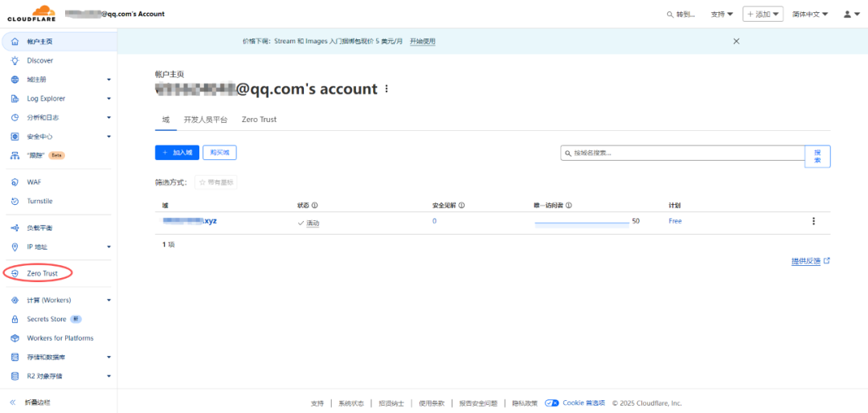Click the blue add domain button
Image resolution: width=868 pixels, height=413 pixels.
(177, 152)
